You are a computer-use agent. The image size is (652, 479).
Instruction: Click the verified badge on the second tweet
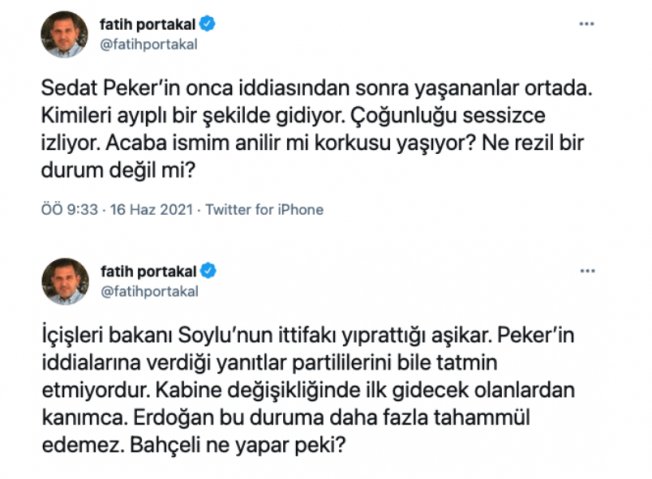point(208,271)
